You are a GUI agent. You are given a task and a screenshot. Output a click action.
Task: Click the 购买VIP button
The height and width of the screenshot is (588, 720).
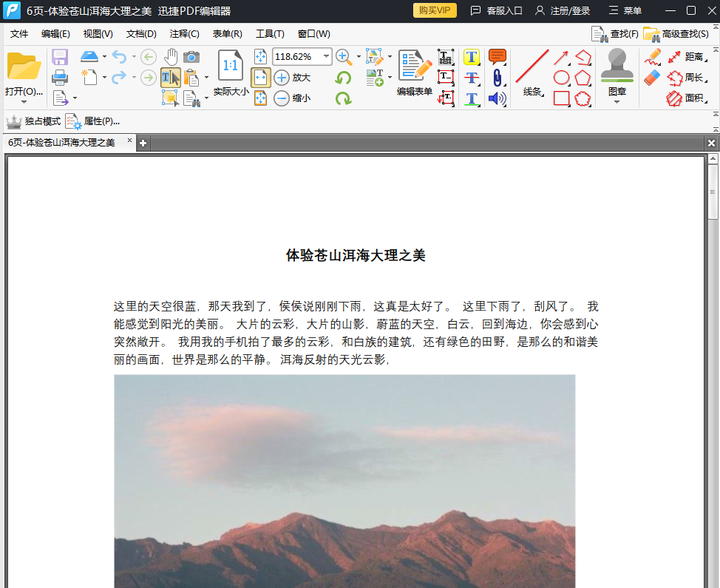tap(435, 11)
